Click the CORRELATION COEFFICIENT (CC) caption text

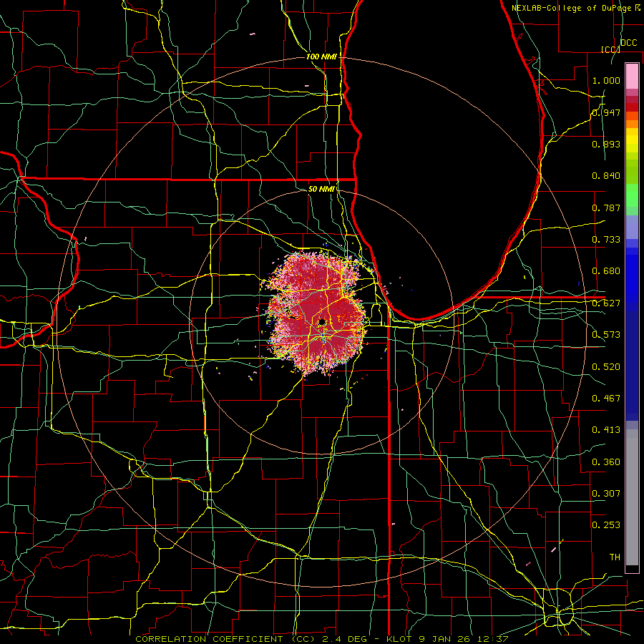(225, 639)
